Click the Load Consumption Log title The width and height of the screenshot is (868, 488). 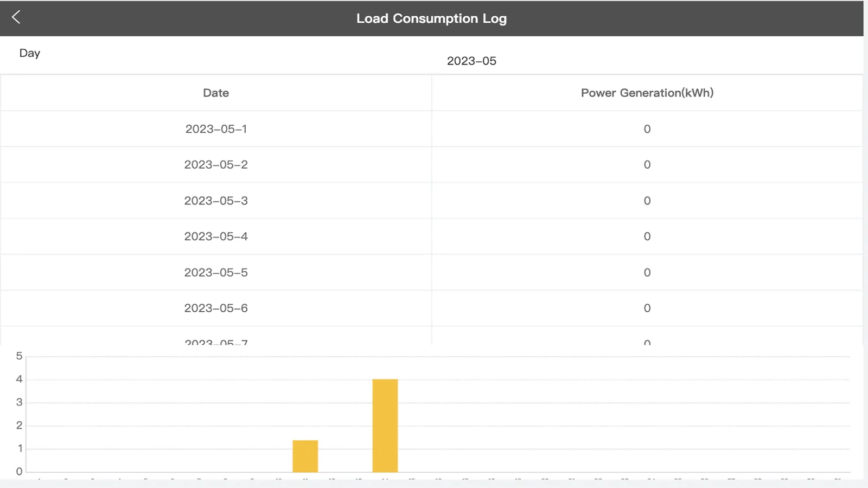pos(431,18)
